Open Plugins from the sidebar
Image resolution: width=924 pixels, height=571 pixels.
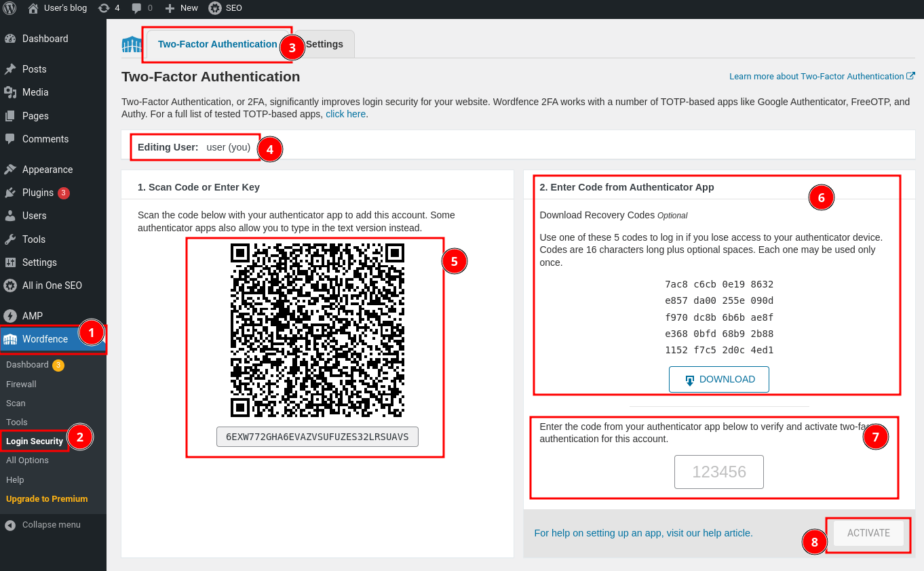tap(38, 193)
